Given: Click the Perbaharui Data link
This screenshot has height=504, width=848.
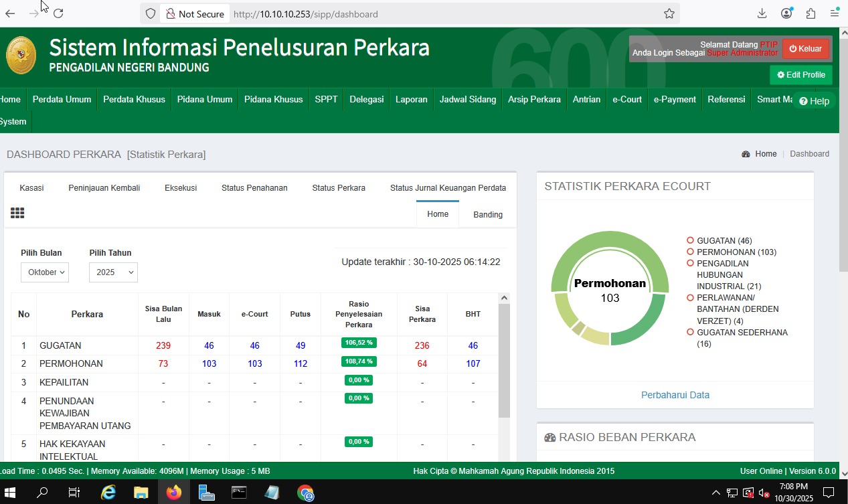Looking at the screenshot, I should [x=675, y=395].
